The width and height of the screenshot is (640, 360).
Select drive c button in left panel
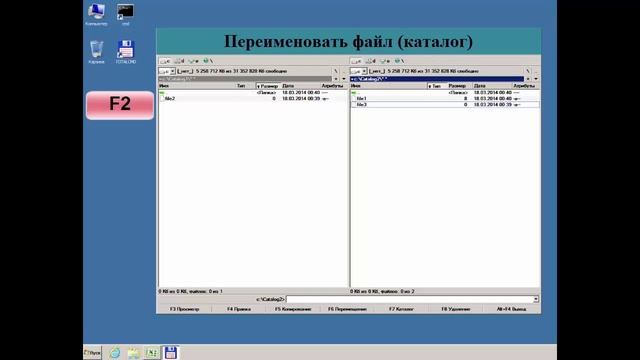tap(165, 61)
